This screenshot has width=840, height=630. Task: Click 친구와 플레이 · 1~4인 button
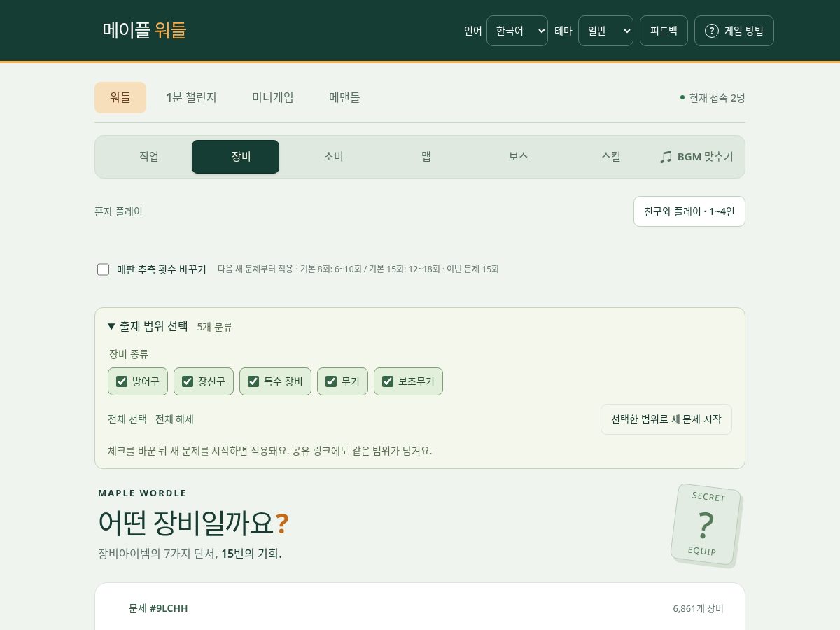coord(689,211)
